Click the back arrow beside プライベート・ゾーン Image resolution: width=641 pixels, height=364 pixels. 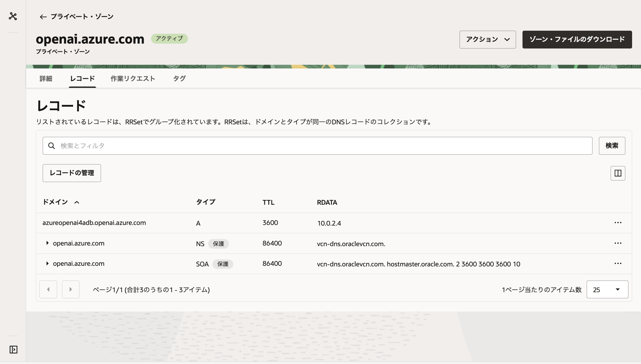[43, 17]
